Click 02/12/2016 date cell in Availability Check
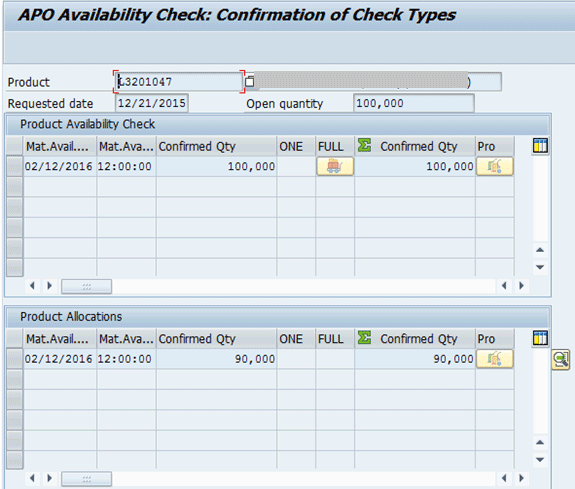This screenshot has height=489, width=575. point(60,166)
